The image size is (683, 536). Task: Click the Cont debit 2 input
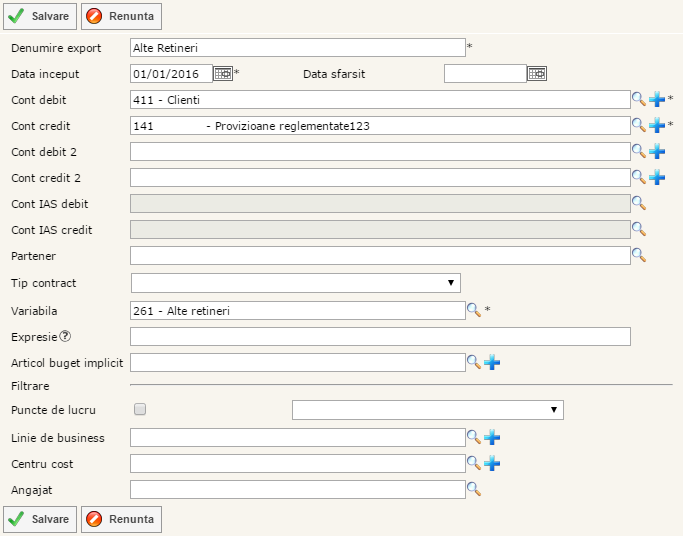click(380, 152)
